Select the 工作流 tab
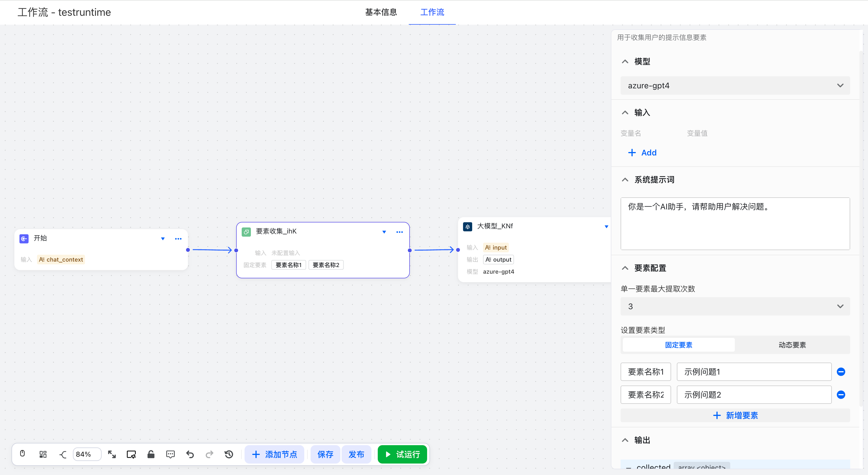 [x=432, y=12]
